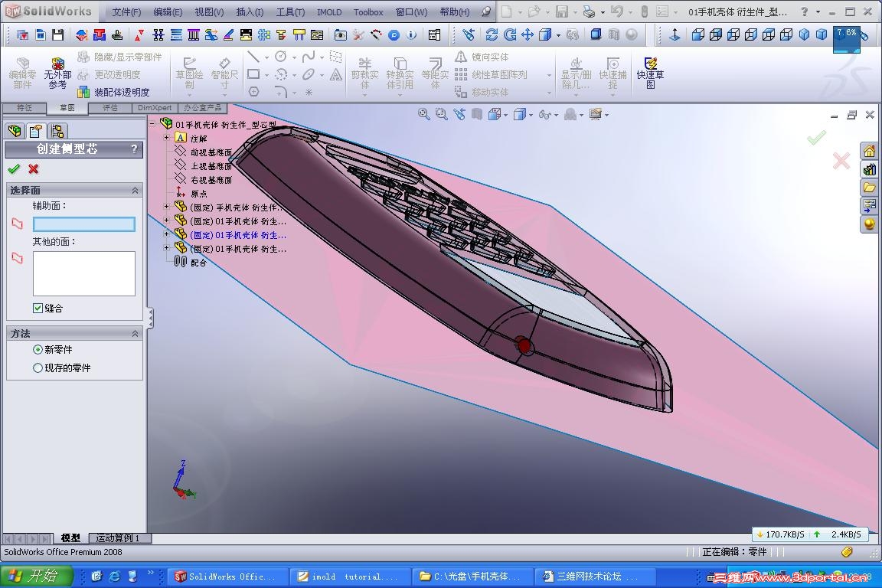Viewport: 882px width, 588px height.
Task: Collapse the root 01手机壳体 assembly node
Action: (152, 124)
